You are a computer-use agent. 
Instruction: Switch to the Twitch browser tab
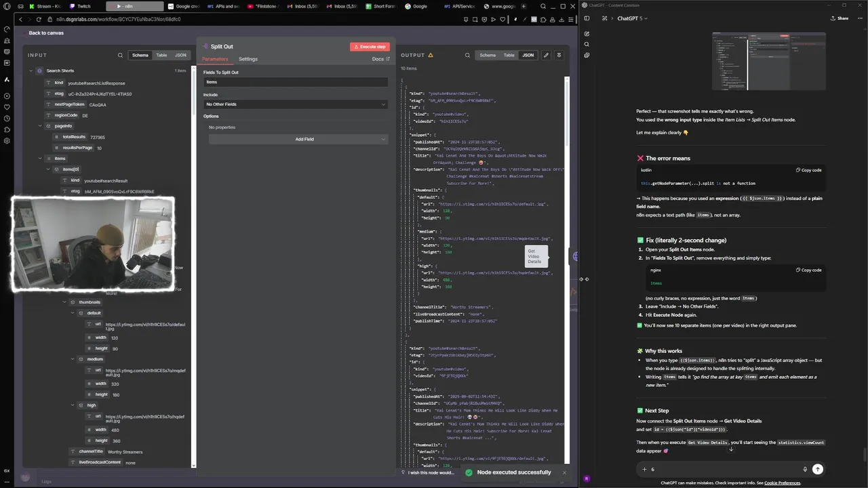tap(83, 6)
